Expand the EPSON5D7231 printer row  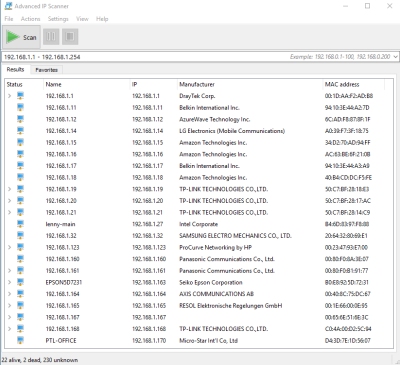point(9,282)
